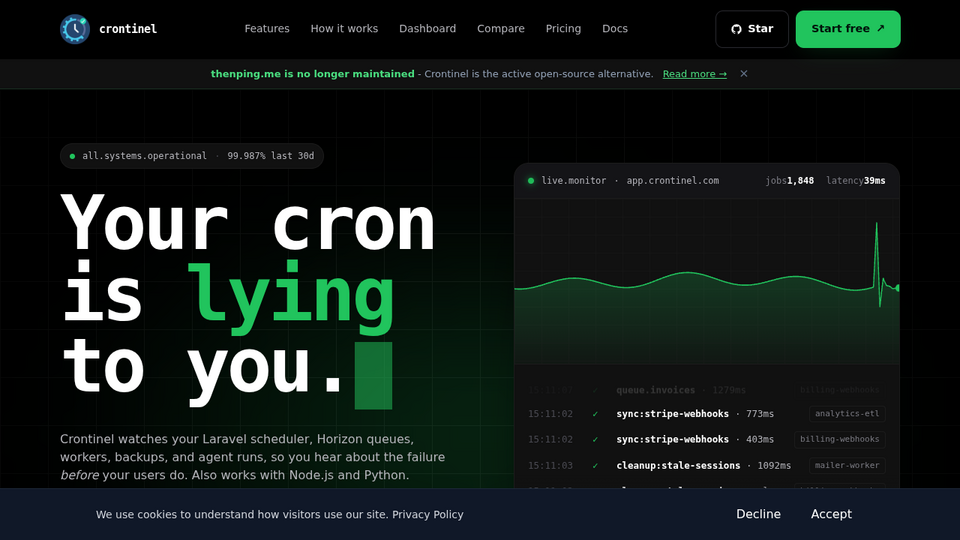The height and width of the screenshot is (540, 960).
Task: Click the Crontinel clock logo icon
Action: [x=75, y=29]
